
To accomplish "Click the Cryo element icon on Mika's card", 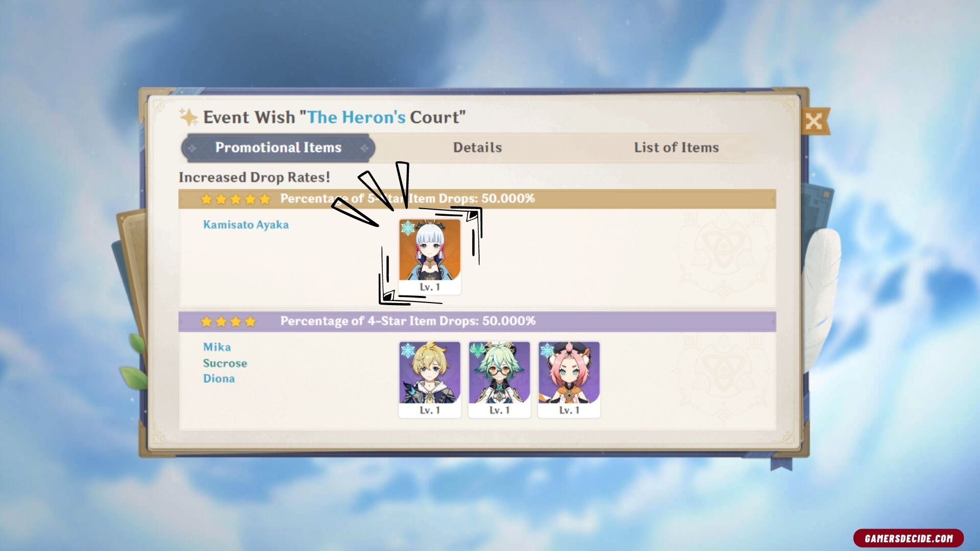I will tap(408, 351).
